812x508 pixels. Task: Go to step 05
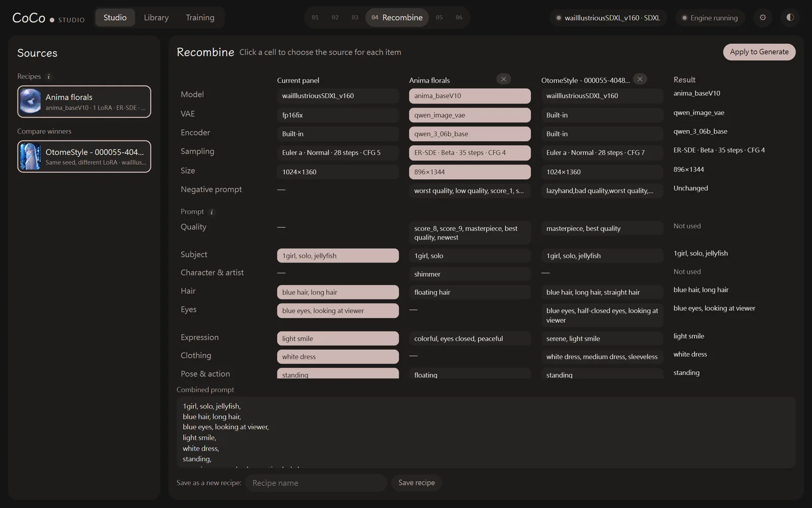click(439, 18)
